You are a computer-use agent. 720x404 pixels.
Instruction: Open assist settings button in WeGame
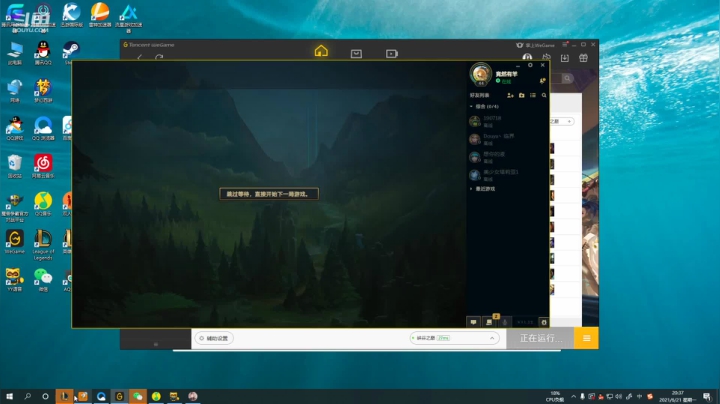pyautogui.click(x=214, y=338)
